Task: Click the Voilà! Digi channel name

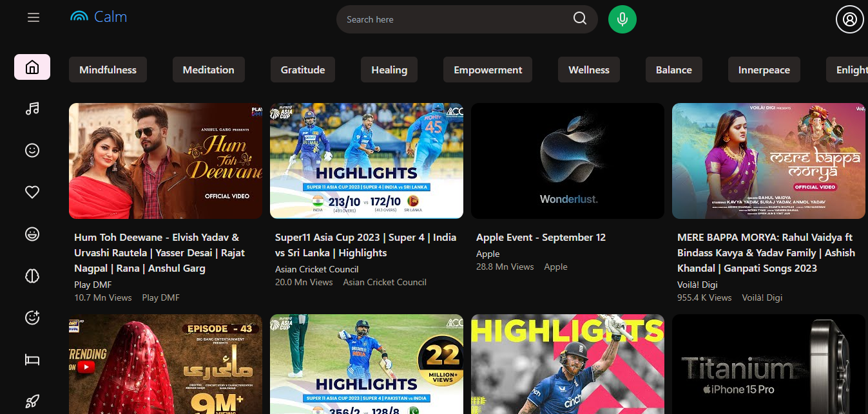Action: [697, 285]
